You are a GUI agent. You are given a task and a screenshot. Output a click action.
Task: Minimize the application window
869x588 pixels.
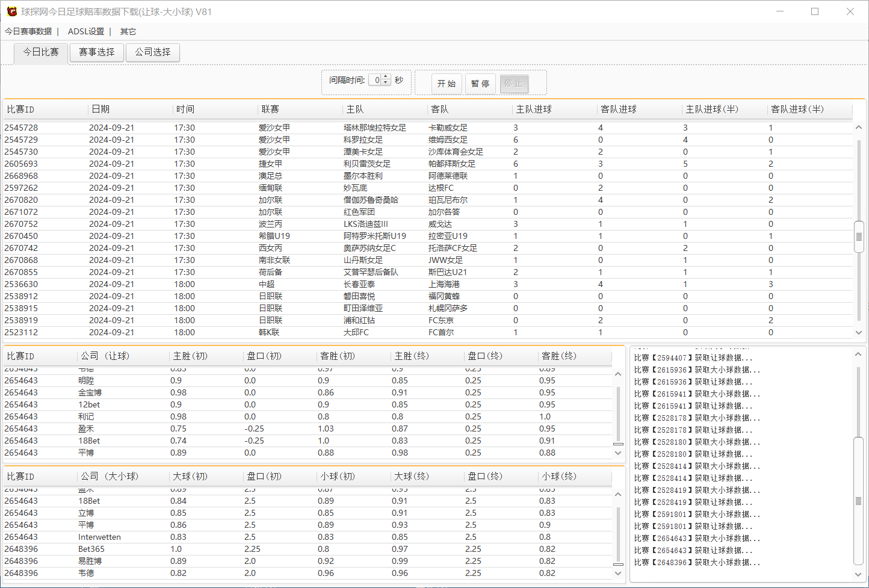click(780, 11)
